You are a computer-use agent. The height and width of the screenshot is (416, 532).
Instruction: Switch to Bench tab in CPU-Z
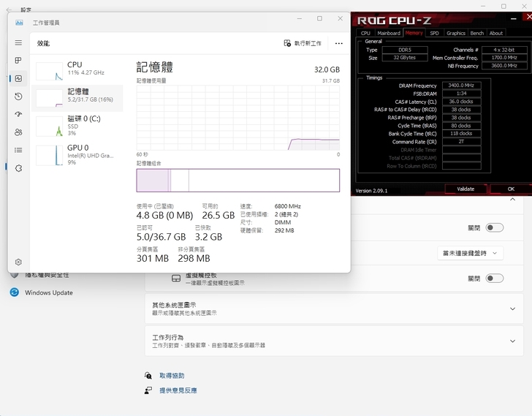[x=476, y=33]
